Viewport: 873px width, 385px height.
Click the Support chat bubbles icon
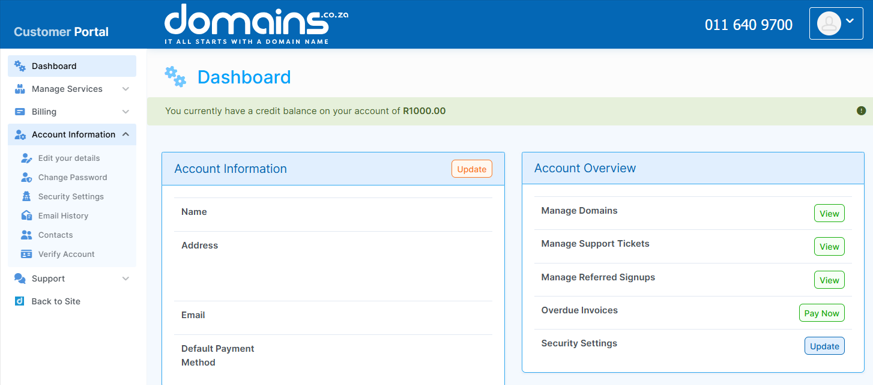[20, 279]
